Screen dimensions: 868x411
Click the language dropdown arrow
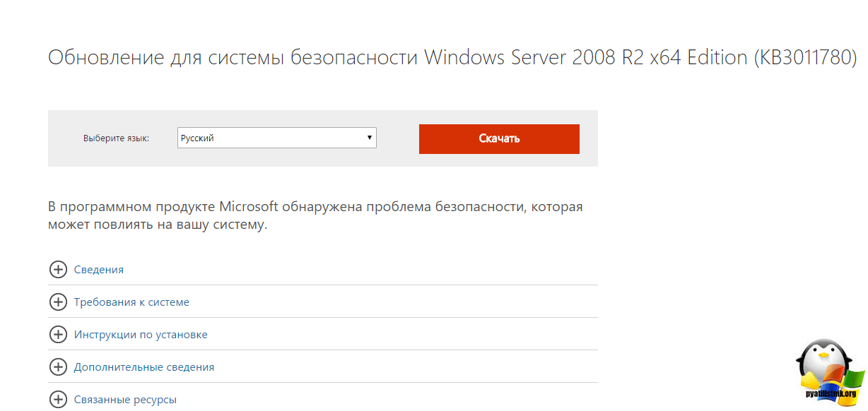pos(370,138)
